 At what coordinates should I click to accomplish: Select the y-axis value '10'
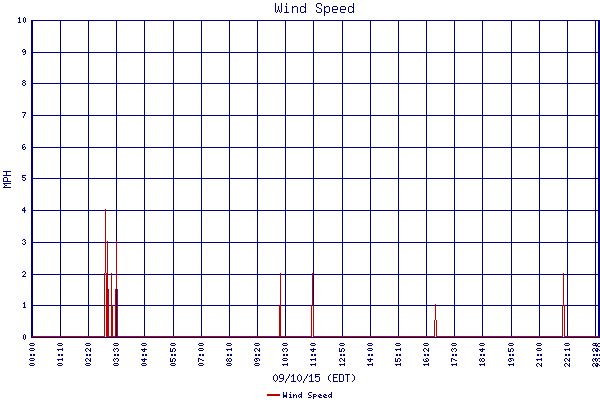point(22,20)
